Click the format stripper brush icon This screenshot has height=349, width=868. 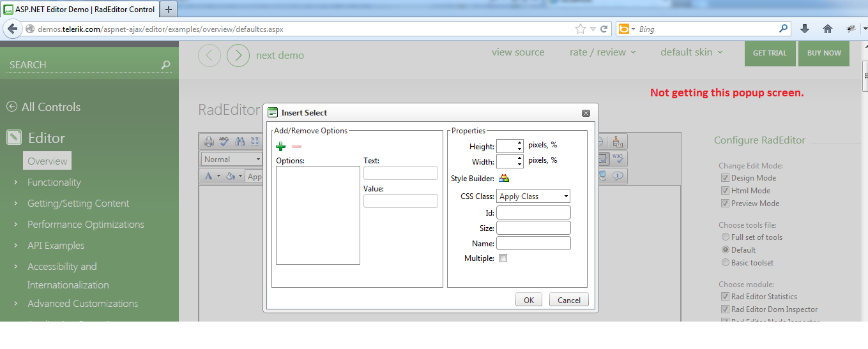coord(616,142)
